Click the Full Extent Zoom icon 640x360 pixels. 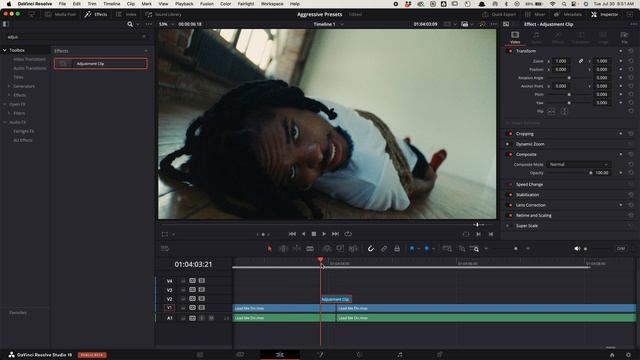[x=447, y=249]
